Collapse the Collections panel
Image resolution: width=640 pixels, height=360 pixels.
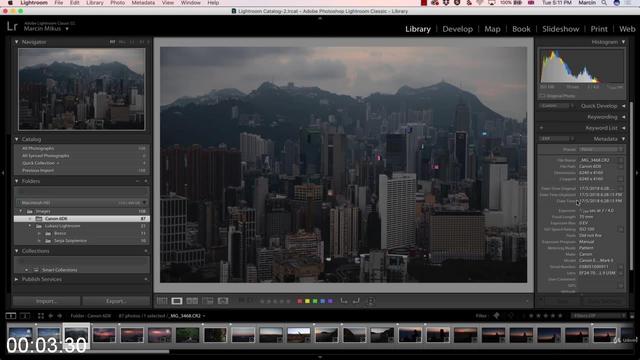pos(16,251)
